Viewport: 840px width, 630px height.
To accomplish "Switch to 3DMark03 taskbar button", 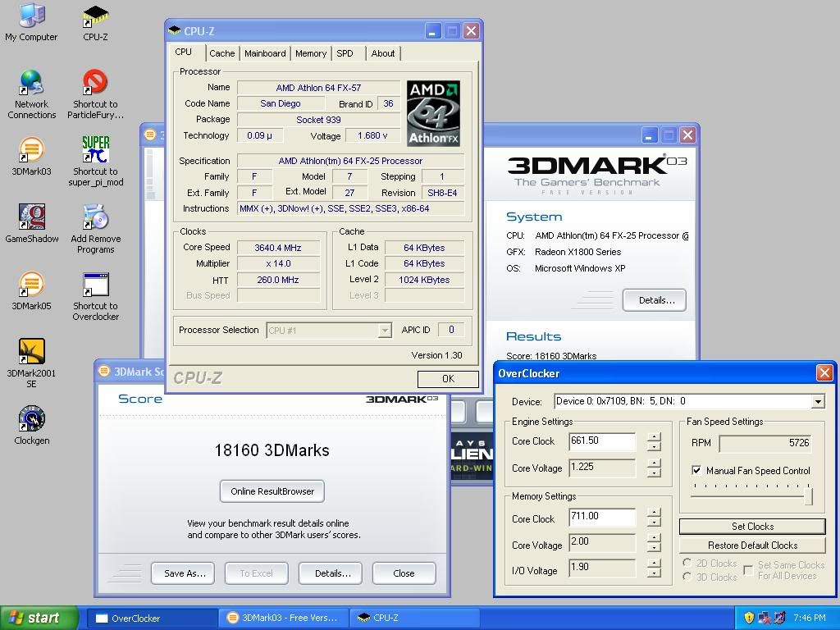I will tap(283, 619).
